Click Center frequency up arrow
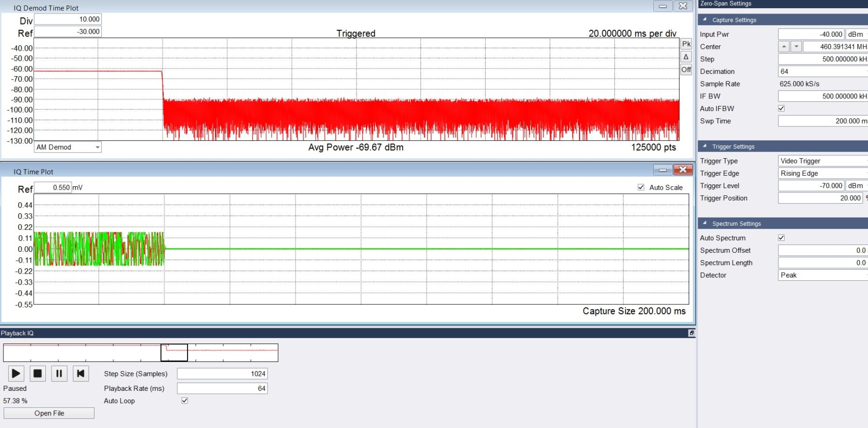868x428 pixels. pos(784,47)
